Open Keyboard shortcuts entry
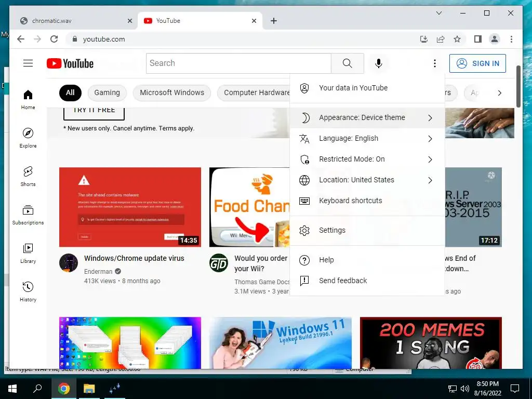 (367, 201)
